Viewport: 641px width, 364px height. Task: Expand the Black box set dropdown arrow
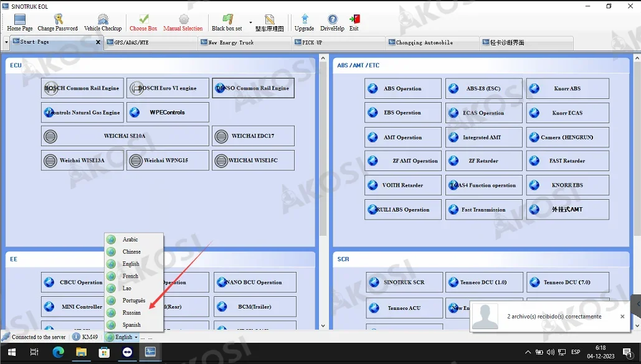250,22
